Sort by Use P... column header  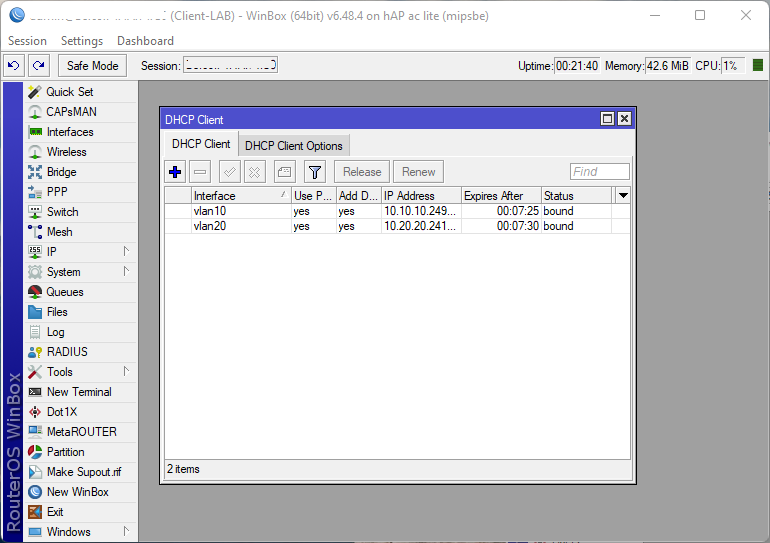[314, 195]
